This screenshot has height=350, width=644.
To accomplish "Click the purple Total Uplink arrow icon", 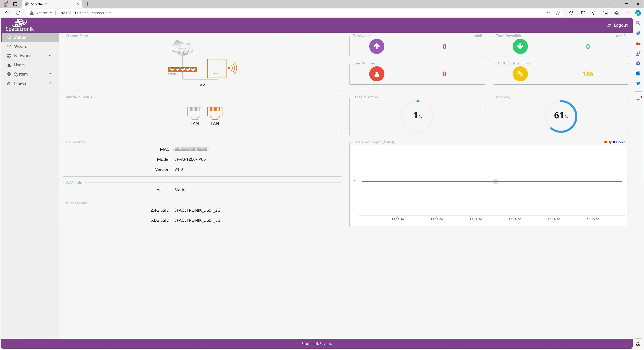I will click(376, 46).
